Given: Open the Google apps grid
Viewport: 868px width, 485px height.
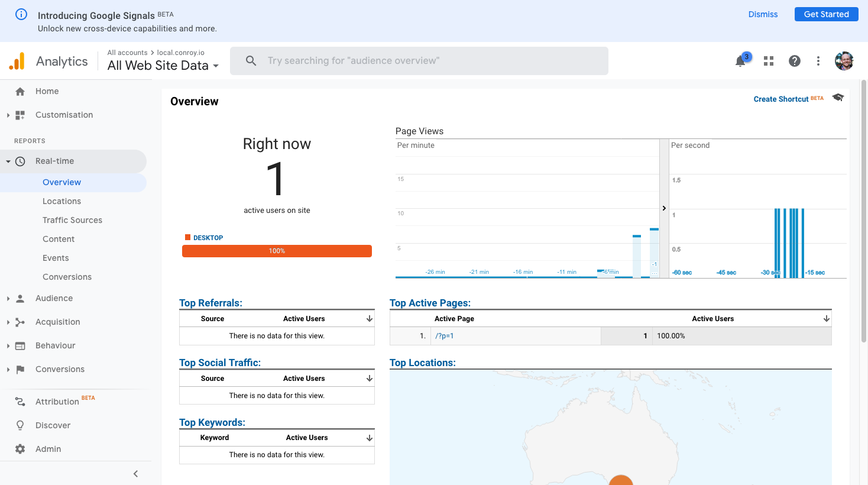Looking at the screenshot, I should [768, 60].
